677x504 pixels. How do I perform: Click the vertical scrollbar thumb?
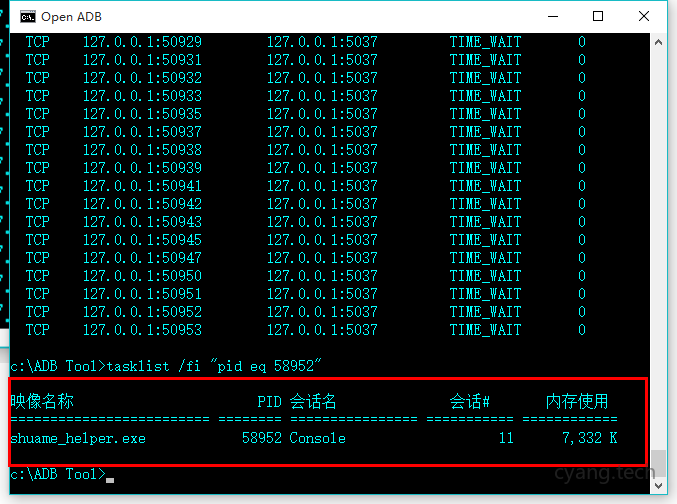tap(657, 463)
